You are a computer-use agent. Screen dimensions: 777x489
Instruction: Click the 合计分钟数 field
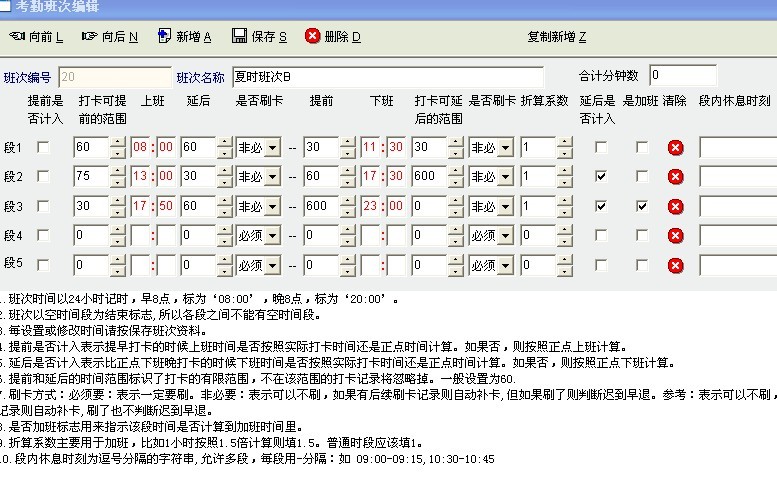tap(682, 76)
